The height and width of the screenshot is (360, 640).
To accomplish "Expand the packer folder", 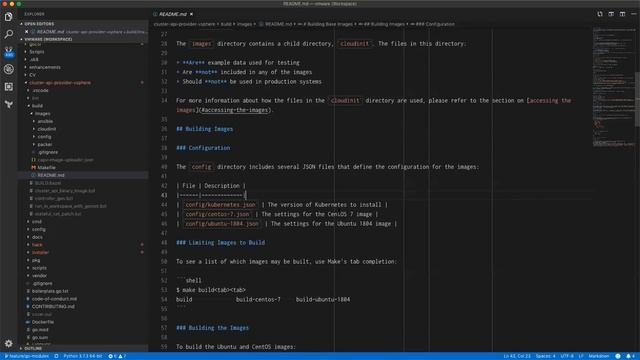I will tap(45, 144).
